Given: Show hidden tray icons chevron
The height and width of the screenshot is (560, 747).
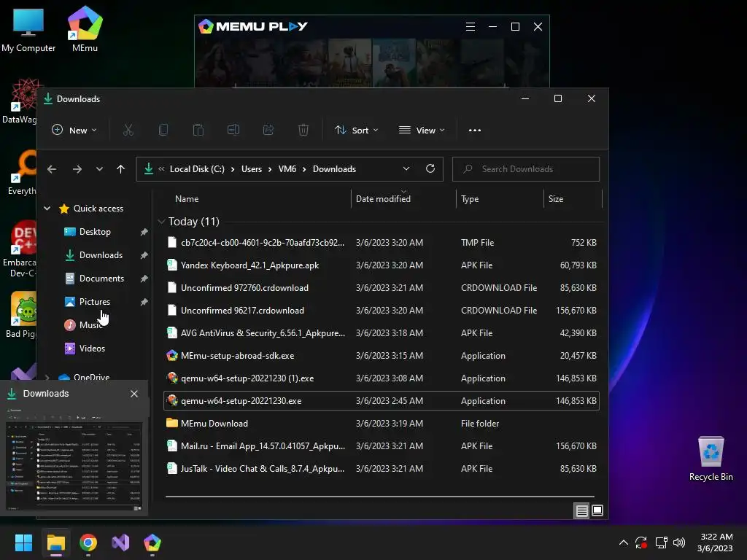Looking at the screenshot, I should click(623, 542).
